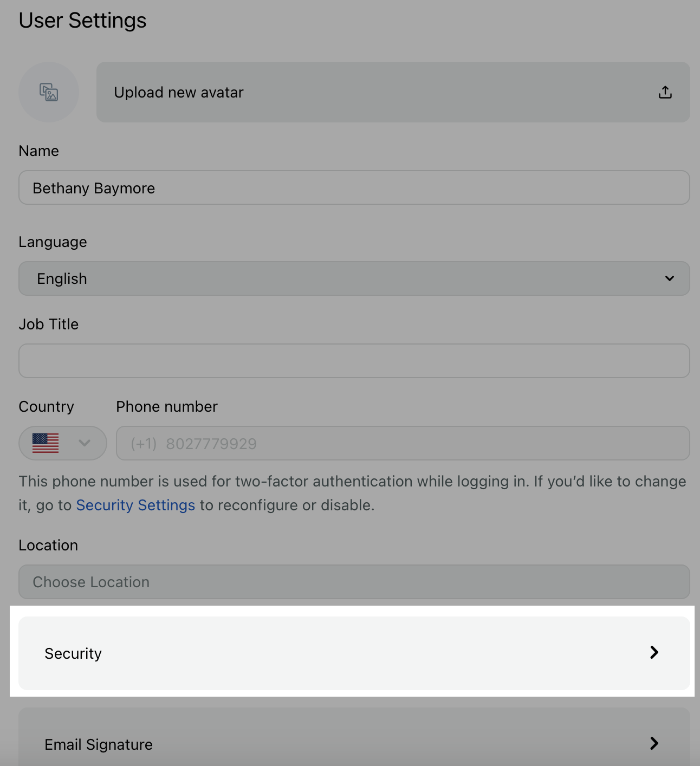Screen dimensions: 700x766
Task: Expand the Country selector chevron
Action: click(85, 443)
